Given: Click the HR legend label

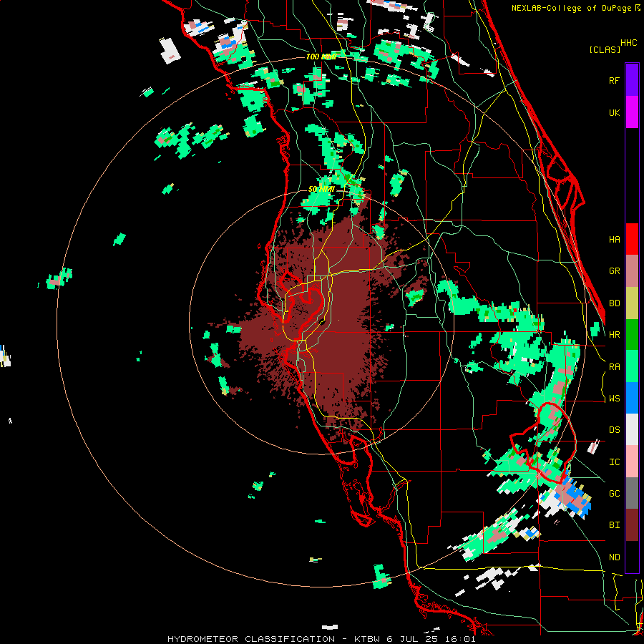Looking at the screenshot, I should pyautogui.click(x=614, y=335).
